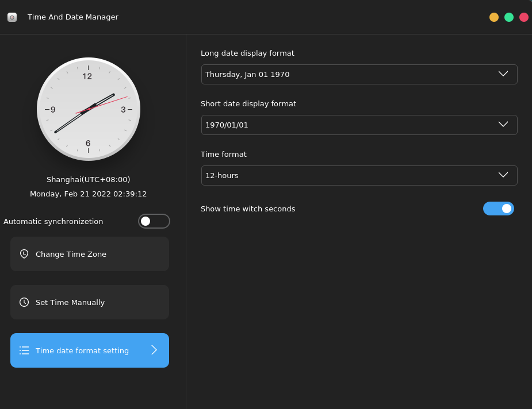Viewport: 532px width, 409px height.
Task: Toggle the Automatic synchronization switch off again
Action: (154, 221)
